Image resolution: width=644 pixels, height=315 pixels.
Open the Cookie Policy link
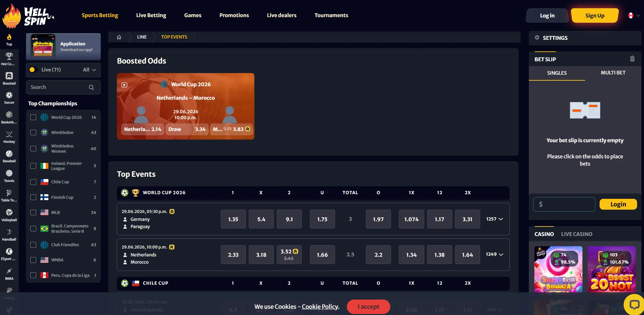tap(320, 306)
